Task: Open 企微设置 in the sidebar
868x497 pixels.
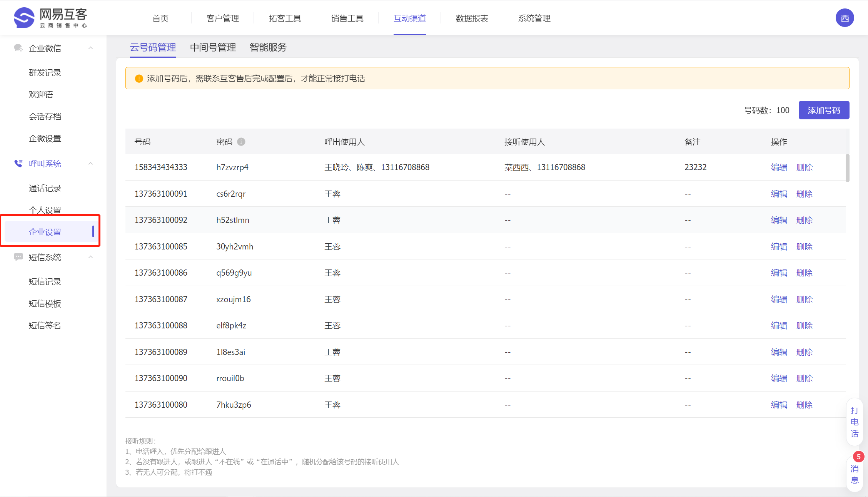Action: [x=45, y=139]
